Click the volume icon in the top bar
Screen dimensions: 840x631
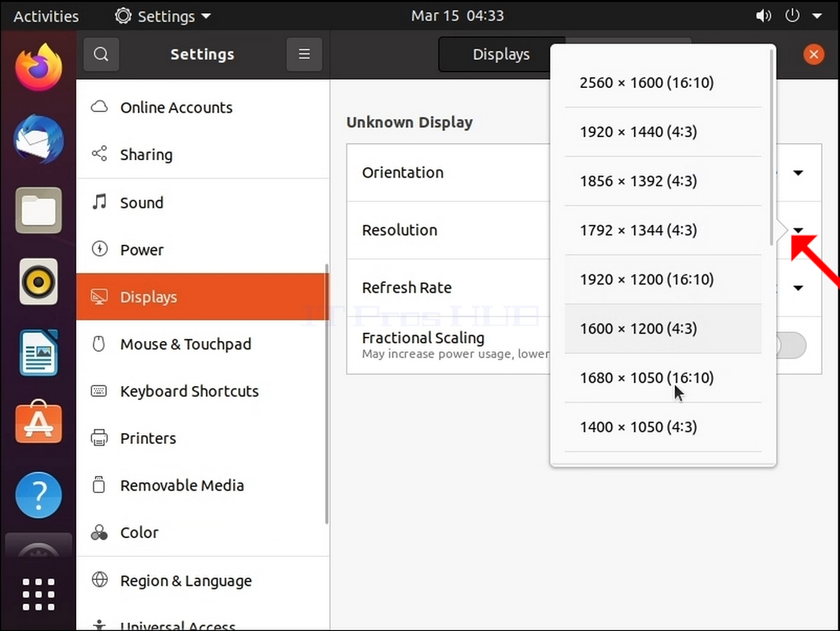point(763,16)
